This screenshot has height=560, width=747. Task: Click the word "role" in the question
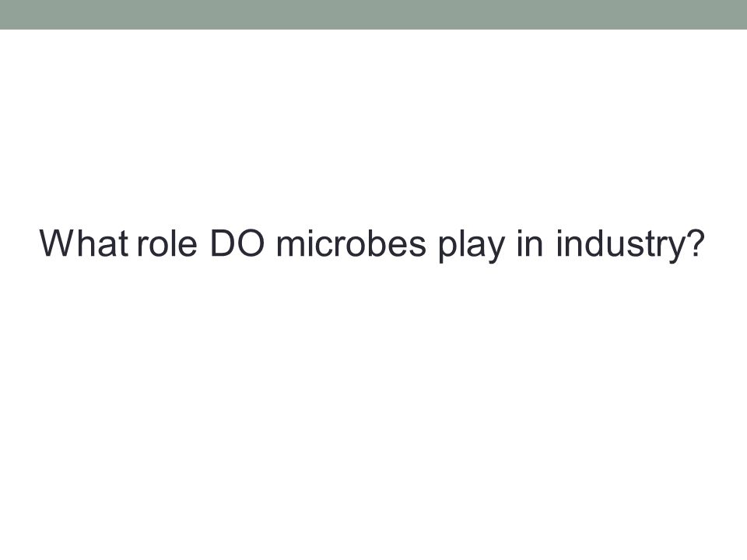[x=167, y=243]
